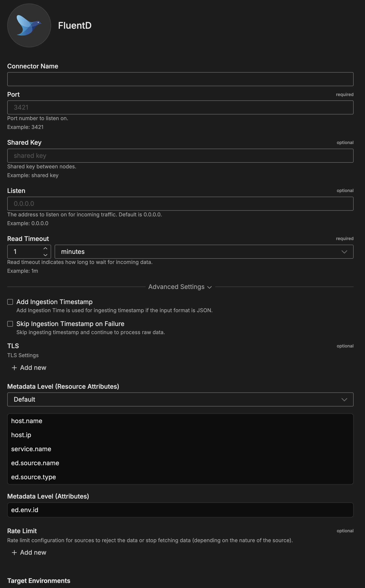Viewport: 365px width, 588px height.
Task: Select the Shared Key input box
Action: point(180,156)
